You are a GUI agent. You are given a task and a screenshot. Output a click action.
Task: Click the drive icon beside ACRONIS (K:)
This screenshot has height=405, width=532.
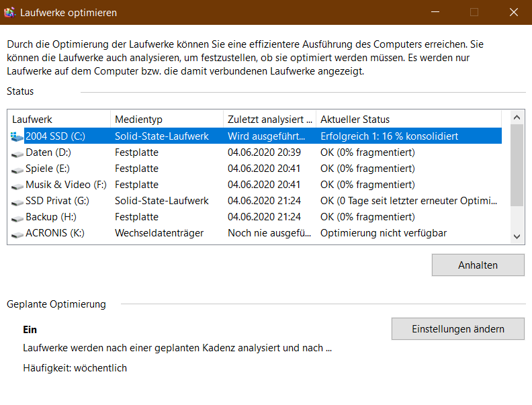(17, 233)
